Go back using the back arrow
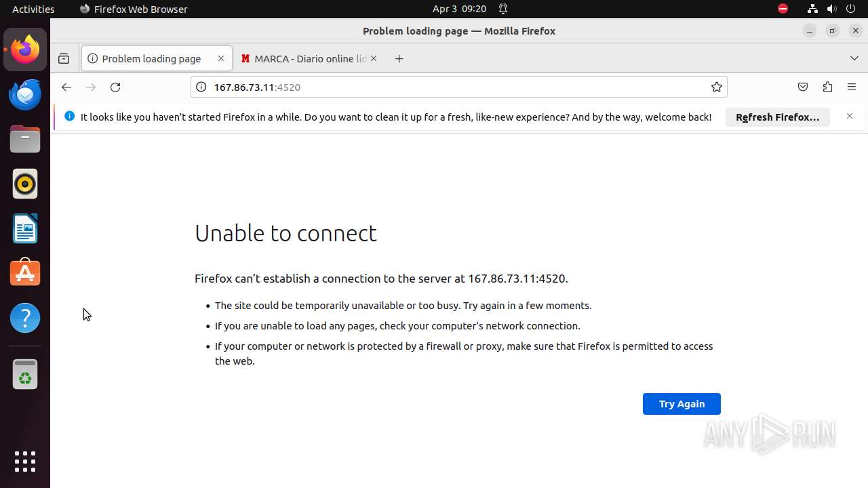 pos(66,87)
